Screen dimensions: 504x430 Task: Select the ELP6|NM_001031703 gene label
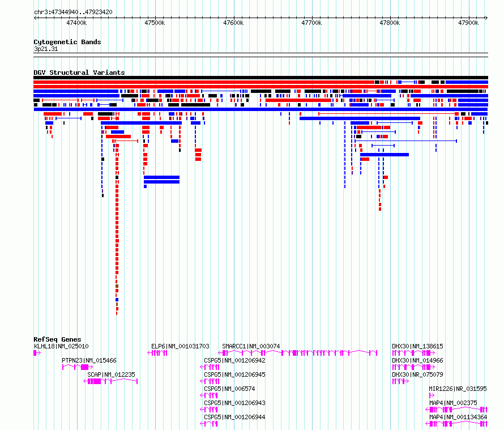click(180, 346)
